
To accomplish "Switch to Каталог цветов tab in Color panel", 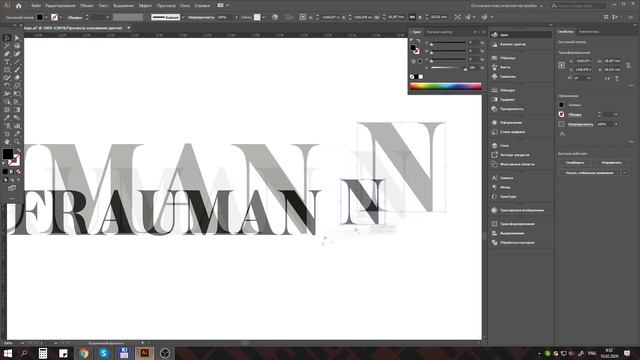I will click(x=440, y=32).
